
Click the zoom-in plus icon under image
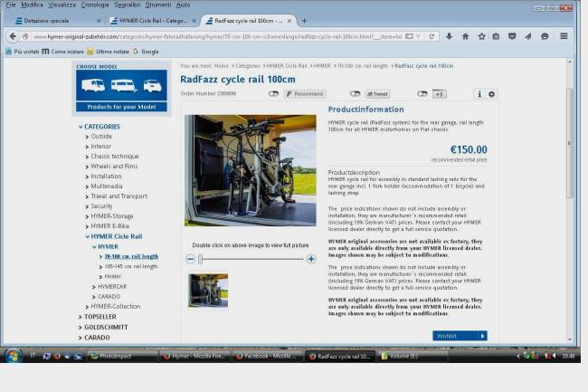coord(310,259)
